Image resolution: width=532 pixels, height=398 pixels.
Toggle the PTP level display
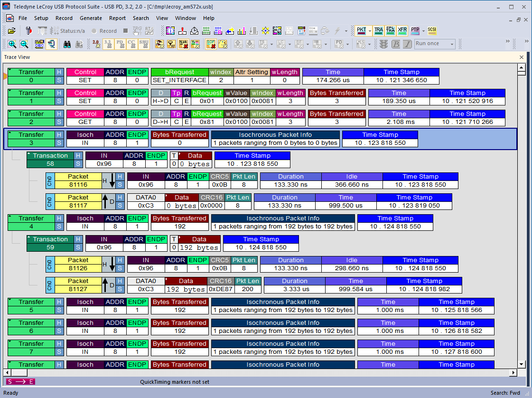pos(415,31)
